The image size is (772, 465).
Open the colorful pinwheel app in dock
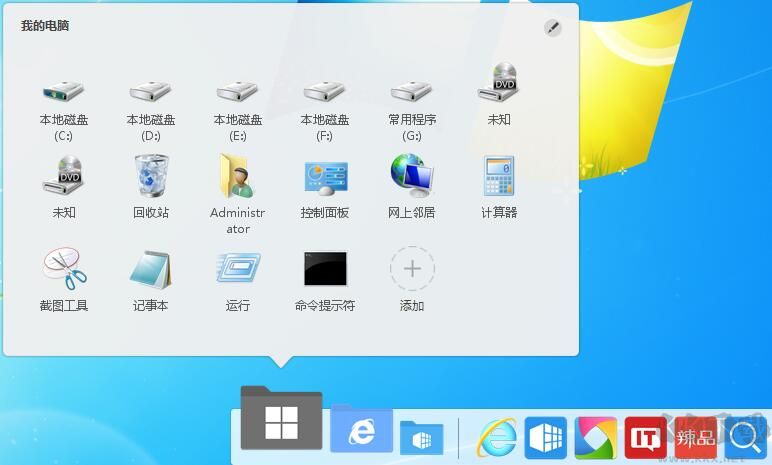(x=596, y=437)
